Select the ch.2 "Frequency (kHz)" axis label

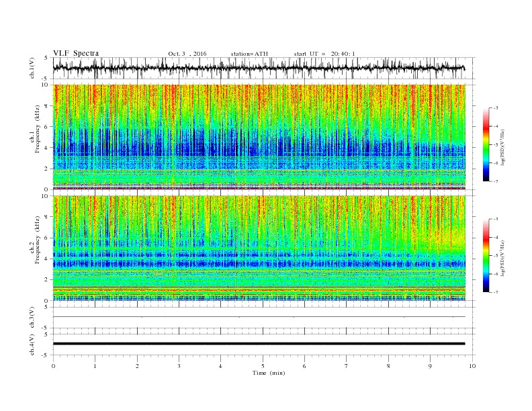click(38, 240)
